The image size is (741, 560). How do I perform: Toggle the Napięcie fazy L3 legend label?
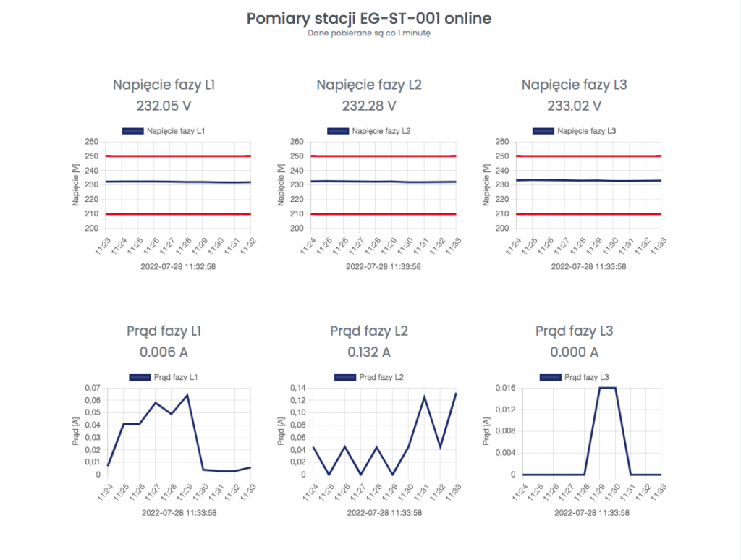(x=587, y=131)
